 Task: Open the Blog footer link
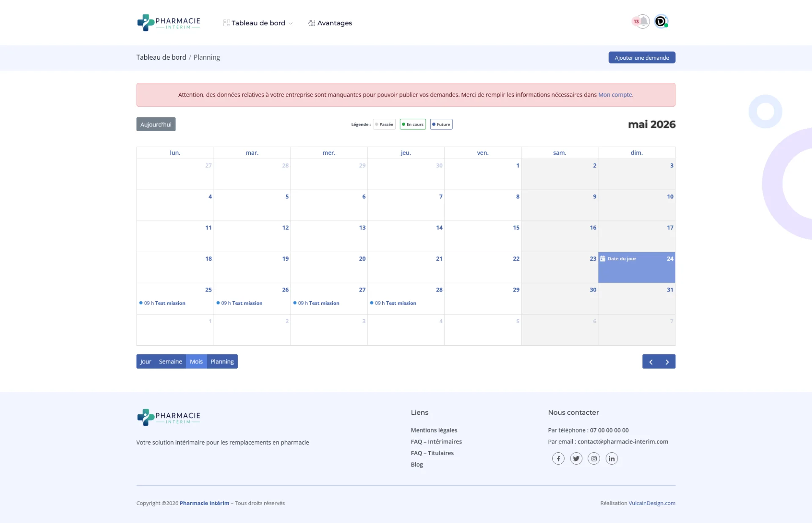click(417, 464)
